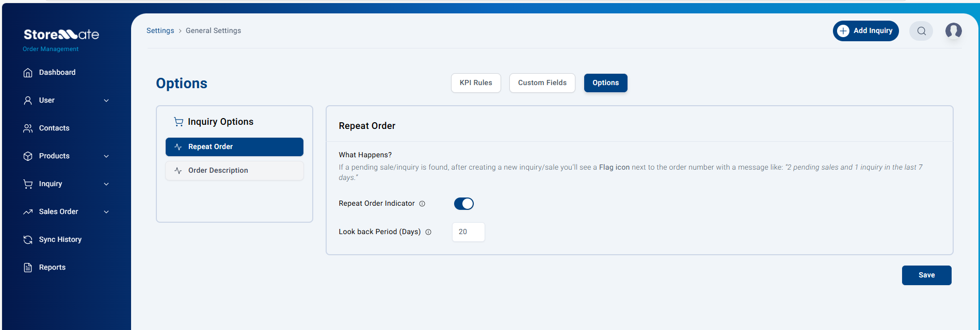Click the Sales Order trend icon
Screen dimensions: 980x330
pyautogui.click(x=28, y=212)
